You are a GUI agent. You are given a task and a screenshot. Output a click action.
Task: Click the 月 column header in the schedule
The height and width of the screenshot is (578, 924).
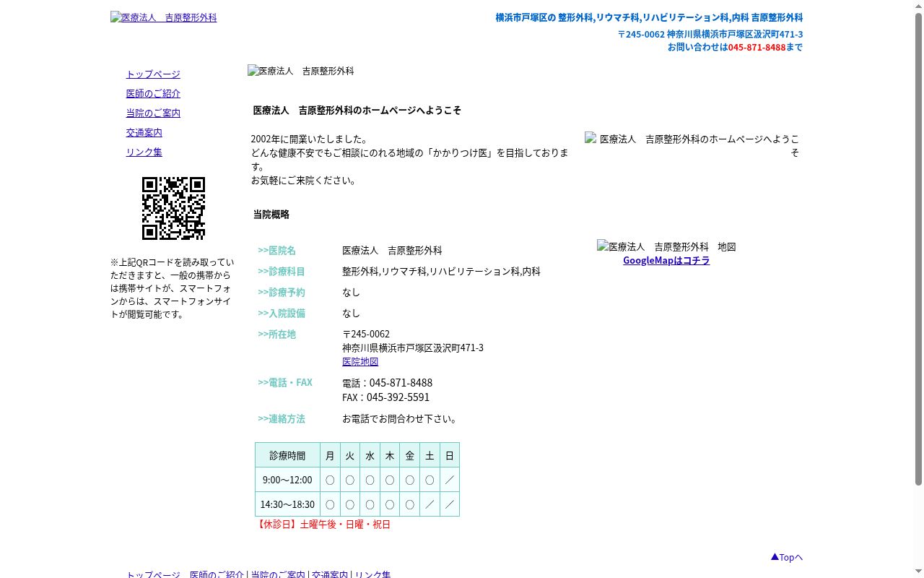click(x=330, y=455)
